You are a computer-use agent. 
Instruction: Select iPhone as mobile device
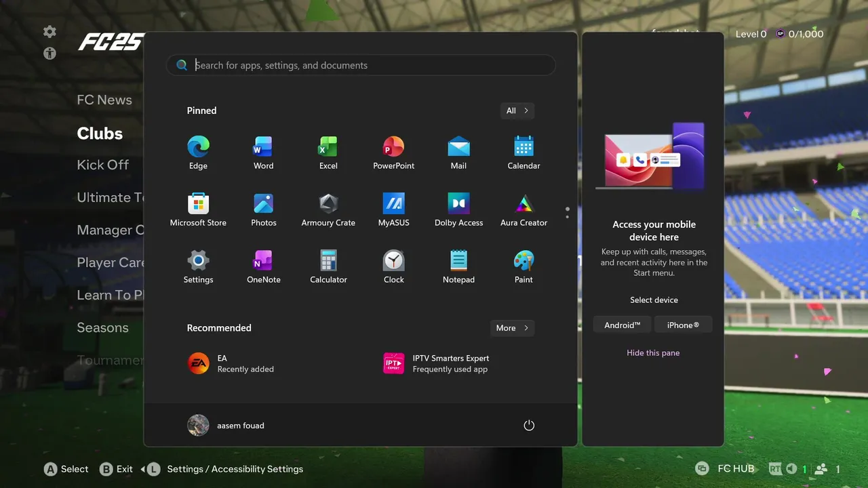(x=683, y=325)
